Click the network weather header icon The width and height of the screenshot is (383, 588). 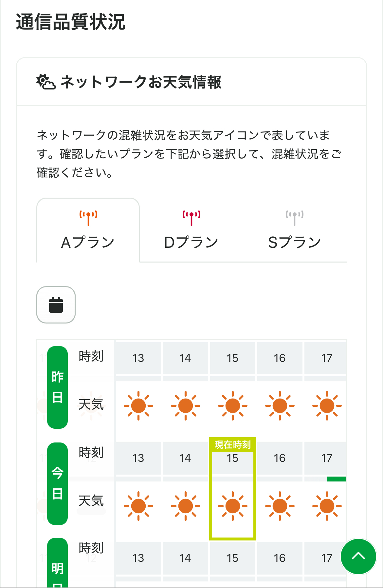tap(46, 82)
